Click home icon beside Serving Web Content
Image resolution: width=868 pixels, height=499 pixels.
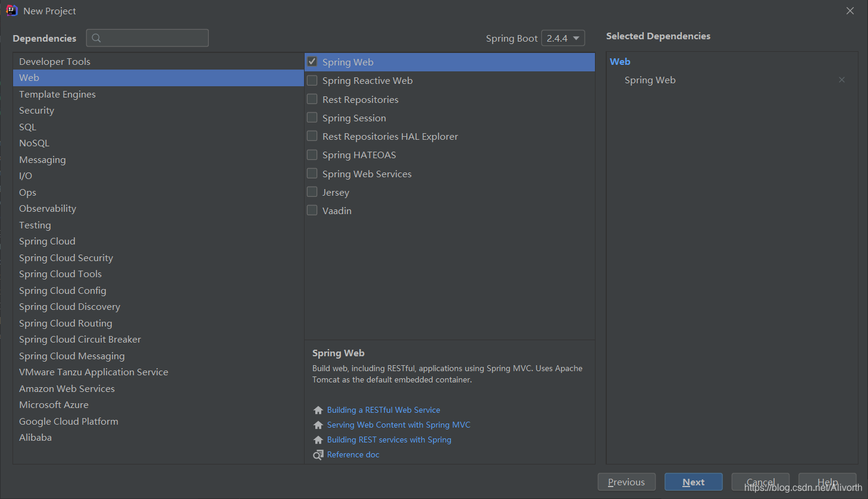(318, 425)
